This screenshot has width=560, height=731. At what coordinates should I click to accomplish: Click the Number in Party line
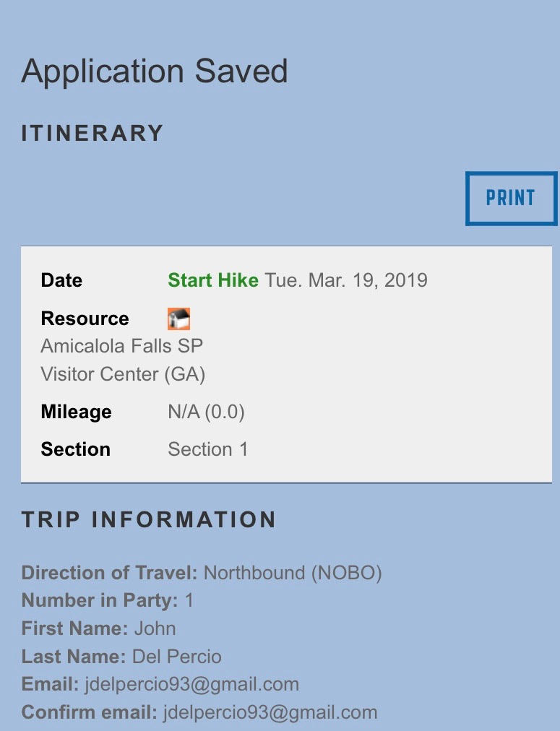tap(108, 600)
